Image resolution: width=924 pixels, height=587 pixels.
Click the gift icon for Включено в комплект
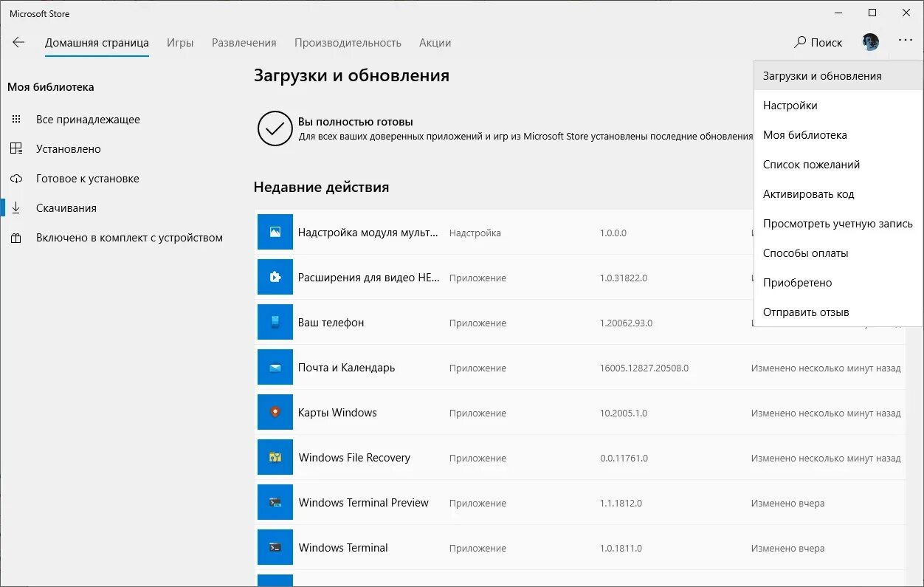tap(16, 238)
